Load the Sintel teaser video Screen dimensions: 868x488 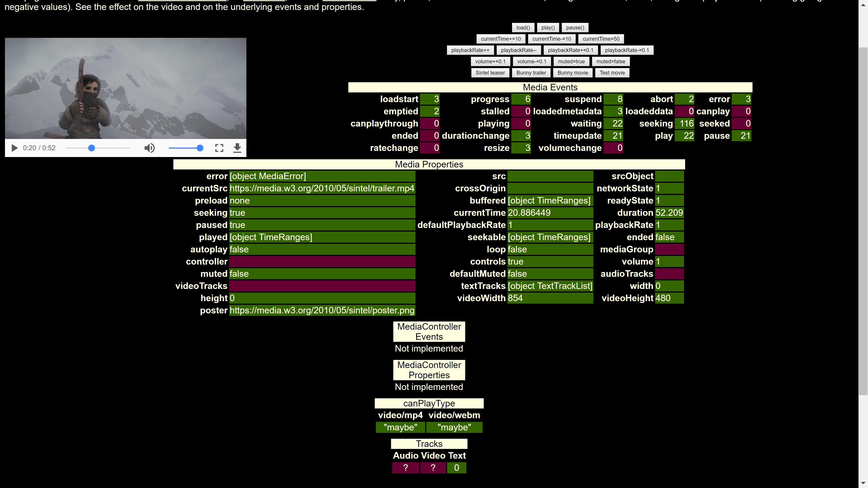(490, 73)
